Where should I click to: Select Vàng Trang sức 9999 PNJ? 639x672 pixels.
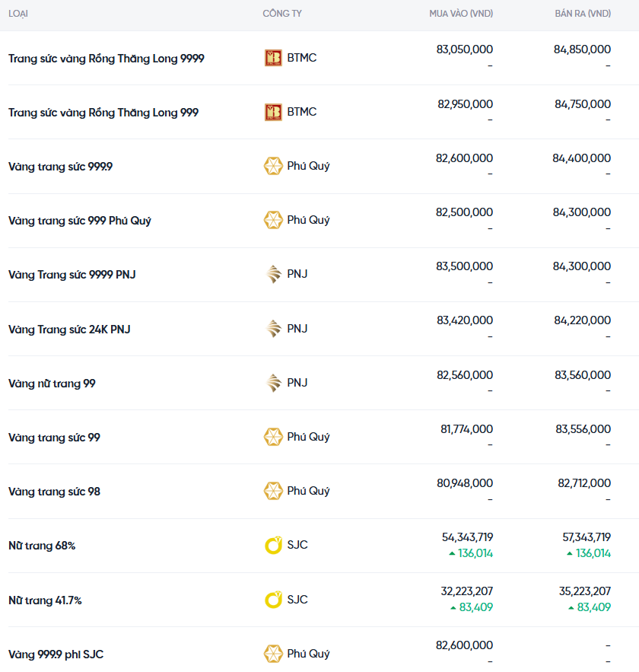(x=72, y=275)
